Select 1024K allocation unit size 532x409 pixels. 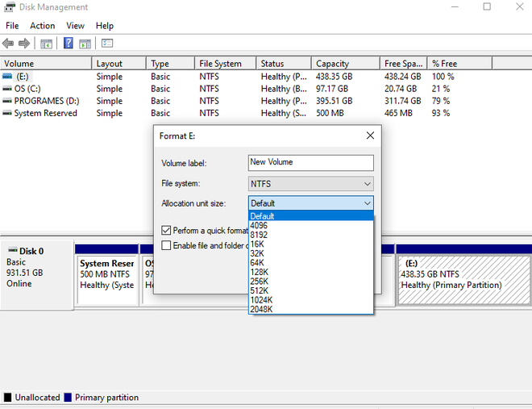(311, 300)
